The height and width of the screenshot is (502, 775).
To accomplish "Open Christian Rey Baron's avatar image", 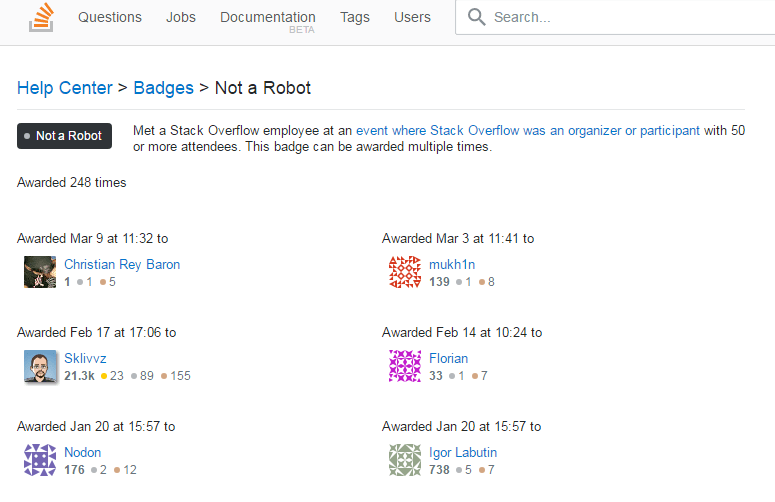I will (x=40, y=272).
